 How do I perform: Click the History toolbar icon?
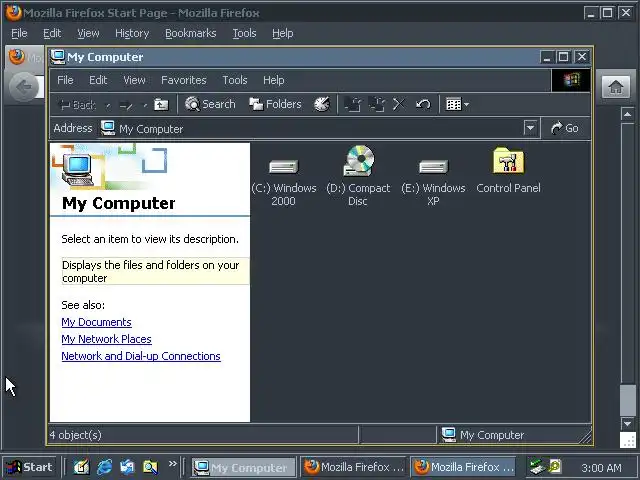coord(322,104)
